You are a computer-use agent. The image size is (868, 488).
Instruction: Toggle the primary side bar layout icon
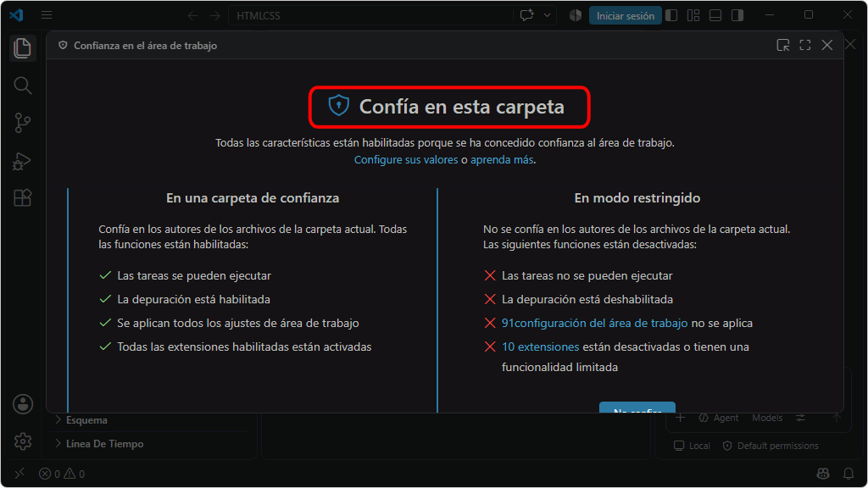coord(671,15)
